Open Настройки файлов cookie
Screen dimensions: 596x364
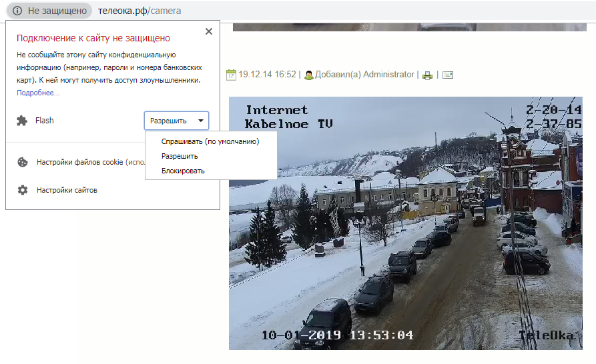tap(80, 162)
